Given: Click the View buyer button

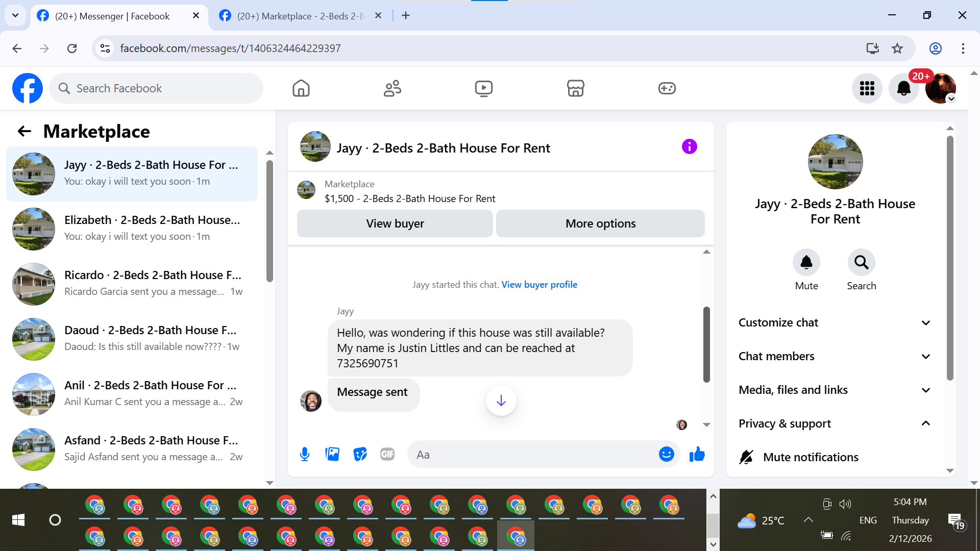Looking at the screenshot, I should pyautogui.click(x=395, y=223).
